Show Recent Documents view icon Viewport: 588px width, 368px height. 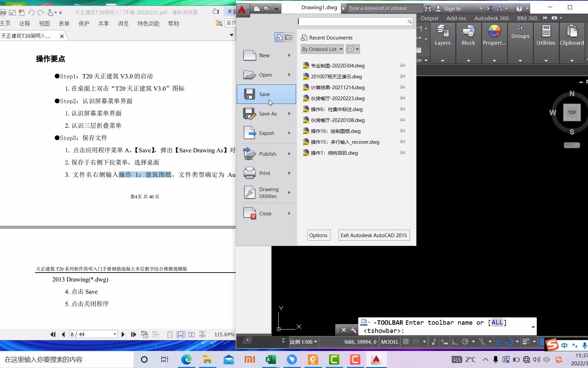point(279,37)
